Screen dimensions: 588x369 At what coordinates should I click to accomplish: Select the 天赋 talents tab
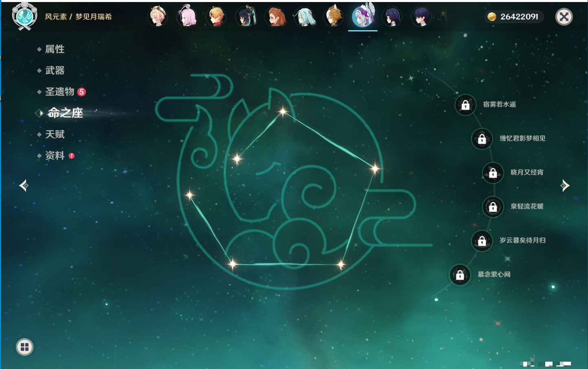click(55, 134)
